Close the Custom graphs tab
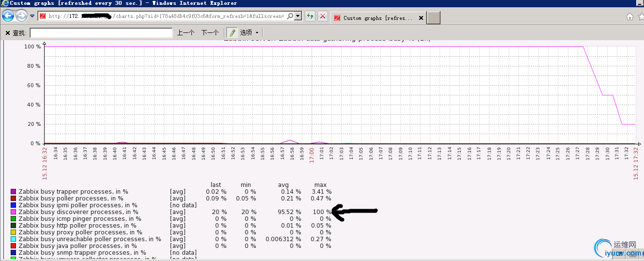Image resolution: width=644 pixels, height=261 pixels. (x=421, y=18)
